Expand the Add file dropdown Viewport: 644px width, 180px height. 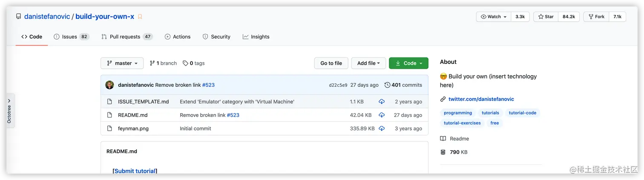coord(368,63)
